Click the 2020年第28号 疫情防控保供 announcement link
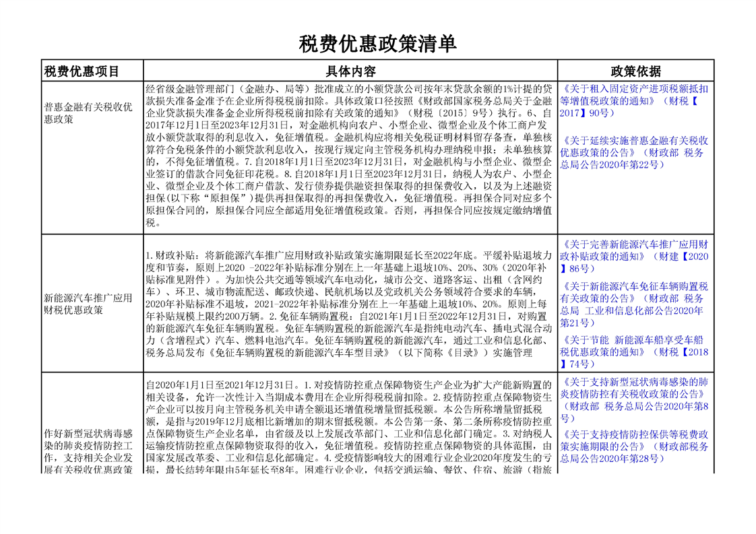The image size is (756, 534). click(633, 446)
